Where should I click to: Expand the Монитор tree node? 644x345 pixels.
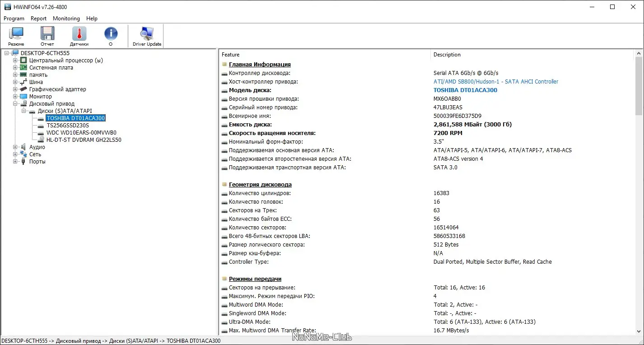pos(15,97)
